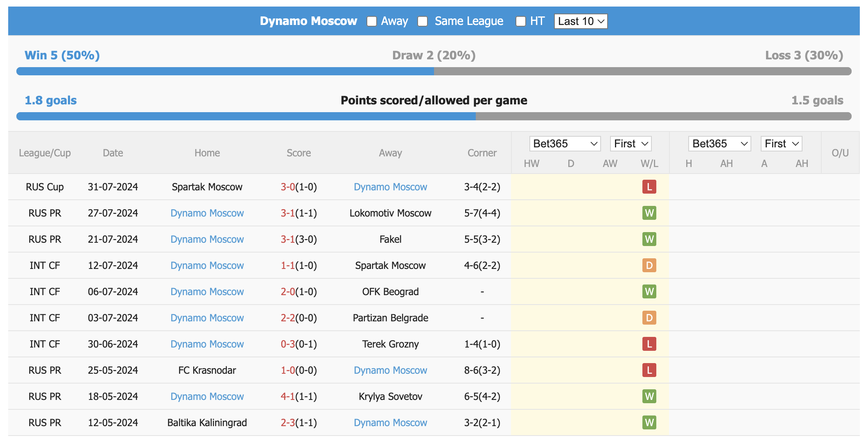Image resolution: width=868 pixels, height=438 pixels.
Task: Click the win/draw/loss progress bar
Action: point(434,71)
